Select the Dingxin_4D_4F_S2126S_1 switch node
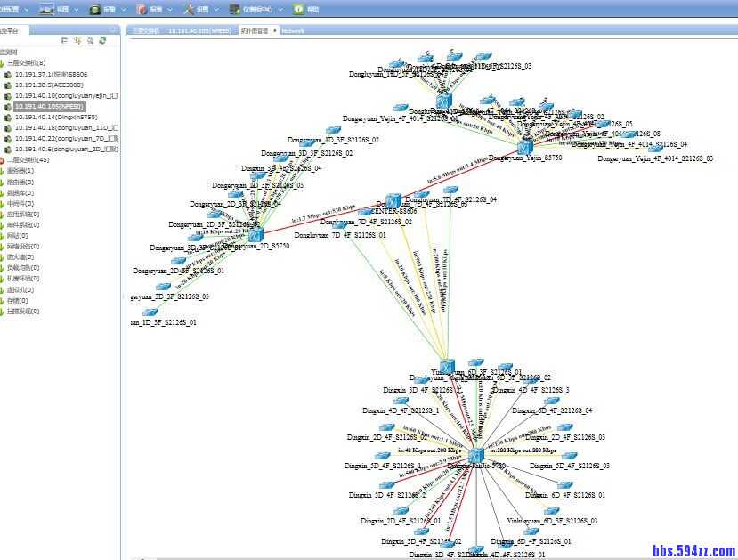 (x=401, y=402)
